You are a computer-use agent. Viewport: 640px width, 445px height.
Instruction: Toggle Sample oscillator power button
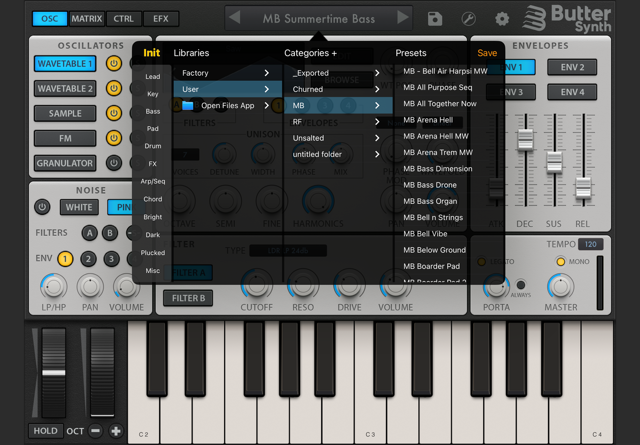click(114, 113)
